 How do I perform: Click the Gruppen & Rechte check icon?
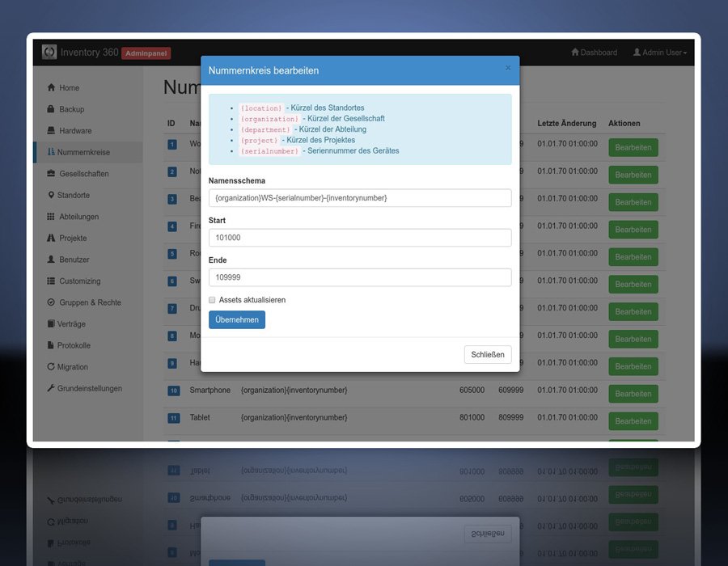pyautogui.click(x=51, y=302)
